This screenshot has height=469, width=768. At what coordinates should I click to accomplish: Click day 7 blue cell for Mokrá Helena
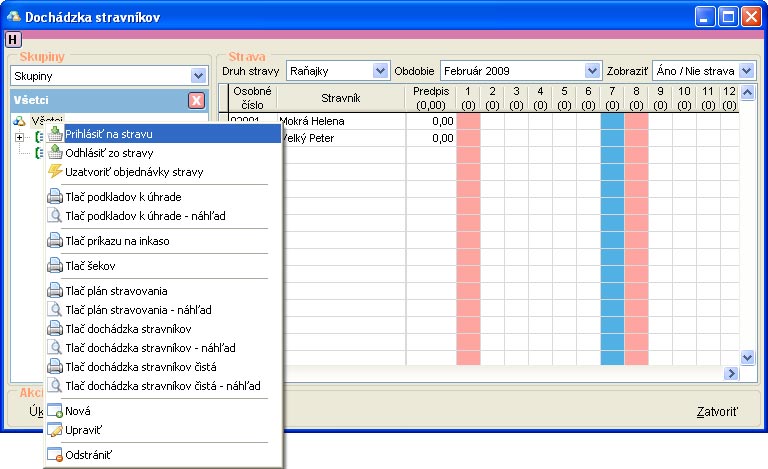click(x=612, y=121)
